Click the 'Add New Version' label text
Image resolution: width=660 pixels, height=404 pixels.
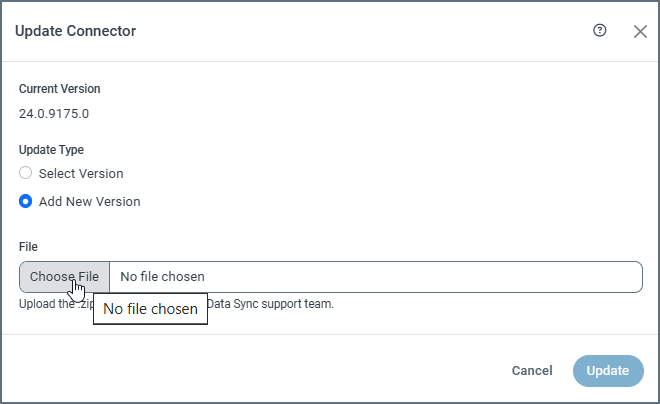(x=89, y=201)
